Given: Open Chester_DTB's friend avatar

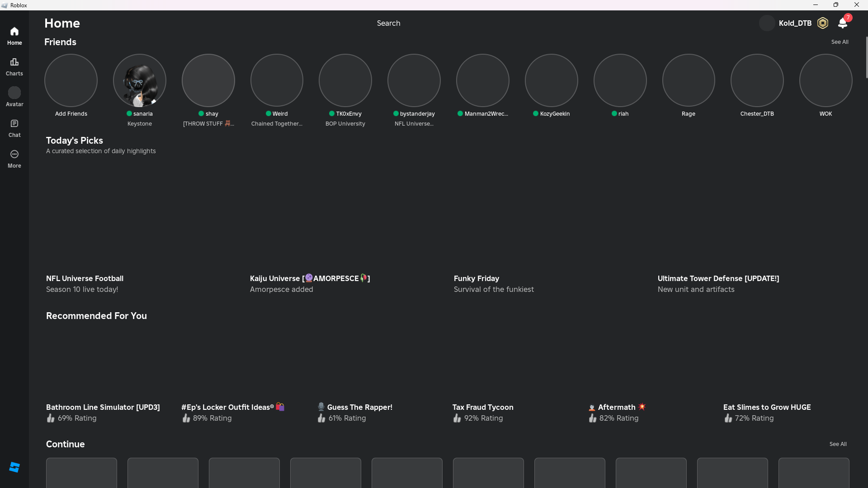Looking at the screenshot, I should [x=757, y=80].
